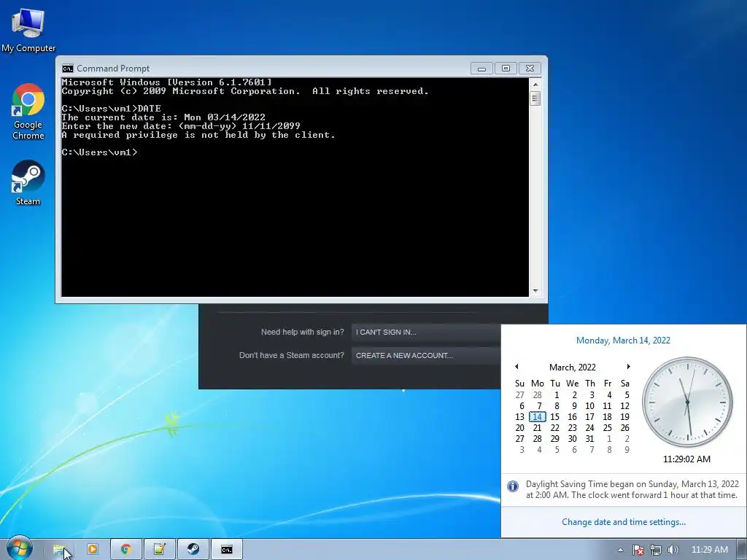747x560 pixels.
Task: Click the Command Prompt scrollbar down arrow
Action: click(535, 290)
